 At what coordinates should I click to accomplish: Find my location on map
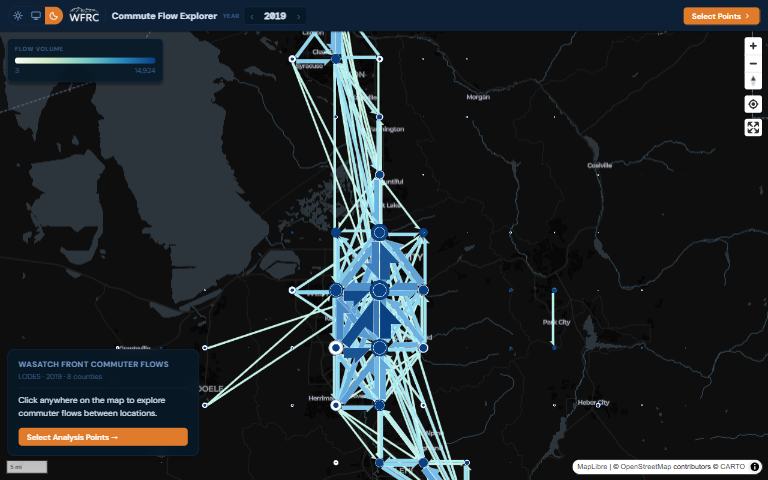(x=753, y=104)
